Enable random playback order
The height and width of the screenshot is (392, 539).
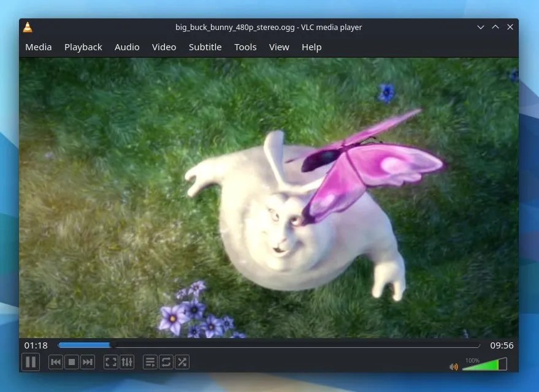[182, 362]
